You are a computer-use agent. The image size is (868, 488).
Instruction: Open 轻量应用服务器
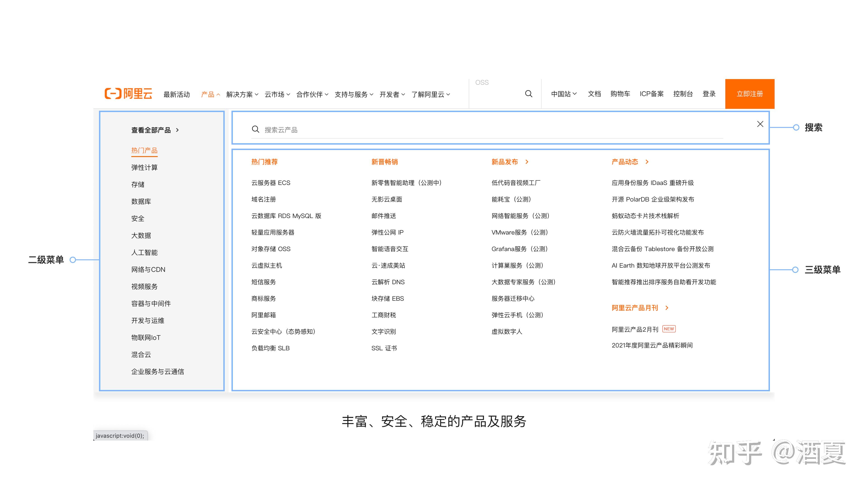click(273, 232)
